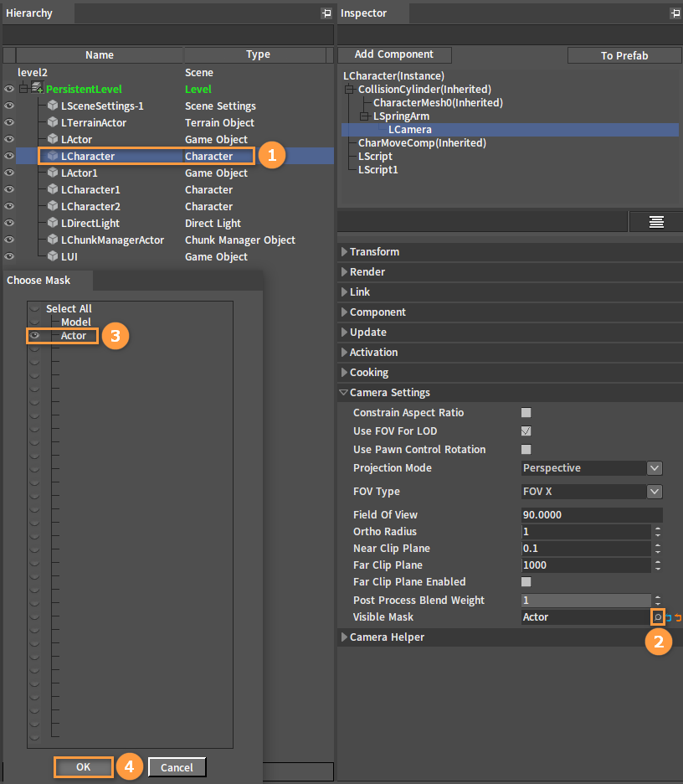This screenshot has width=683, height=784.
Task: Click the Name column header
Action: pos(100,55)
